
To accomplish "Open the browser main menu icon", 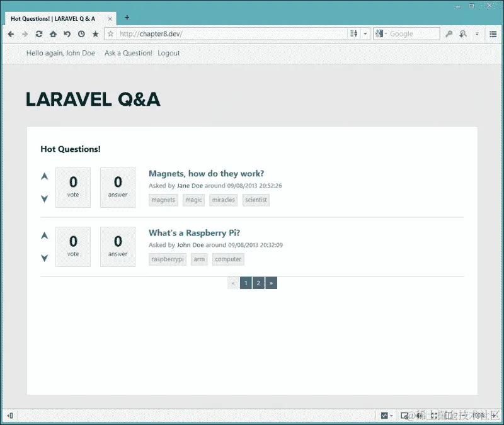I will coord(493,34).
